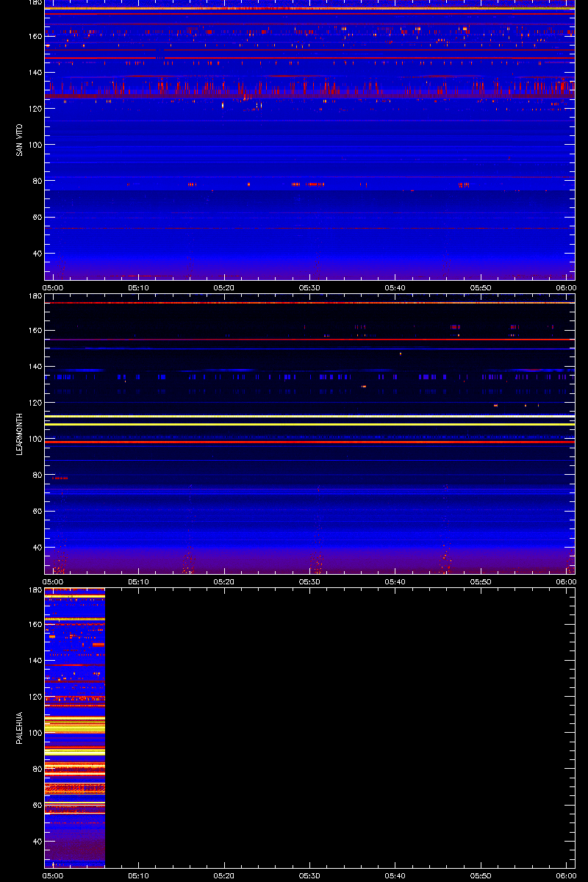Click 05:10 time label under San Vito plot
Viewport: 588px width, 882px height.
(x=139, y=288)
